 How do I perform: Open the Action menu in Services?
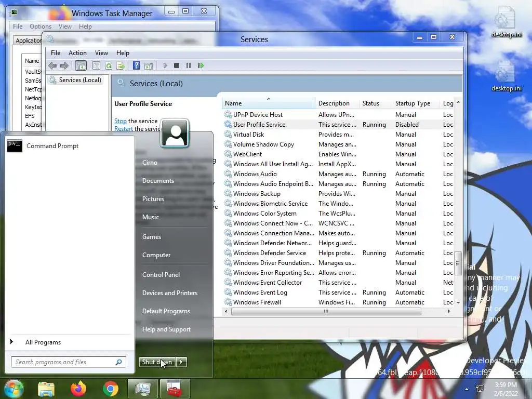(77, 53)
